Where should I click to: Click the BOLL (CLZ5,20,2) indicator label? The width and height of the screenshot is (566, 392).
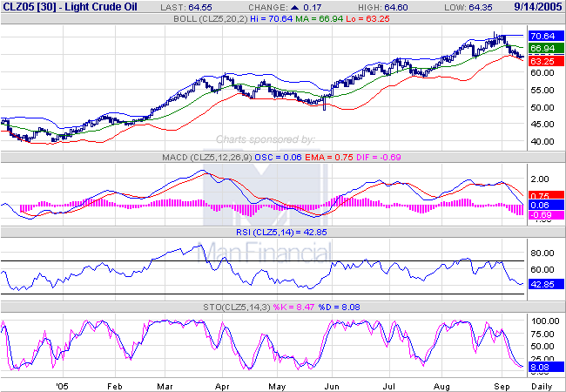(x=211, y=19)
